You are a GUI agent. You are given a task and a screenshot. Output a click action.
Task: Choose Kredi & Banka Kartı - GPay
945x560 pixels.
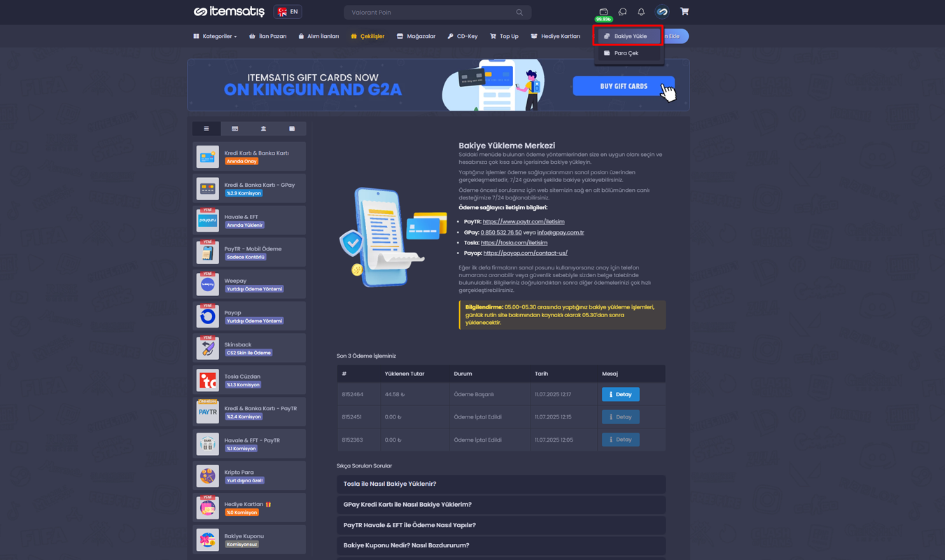(249, 189)
